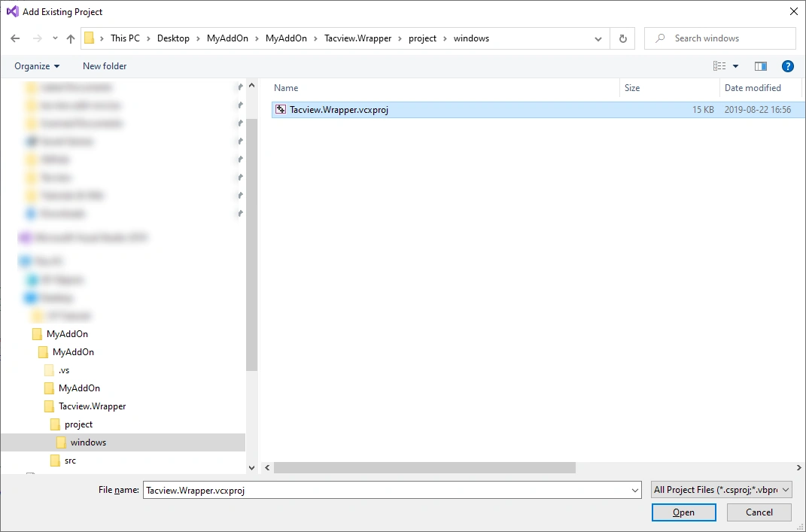This screenshot has height=532, width=806.
Task: Click the Search windows field
Action: 719,38
